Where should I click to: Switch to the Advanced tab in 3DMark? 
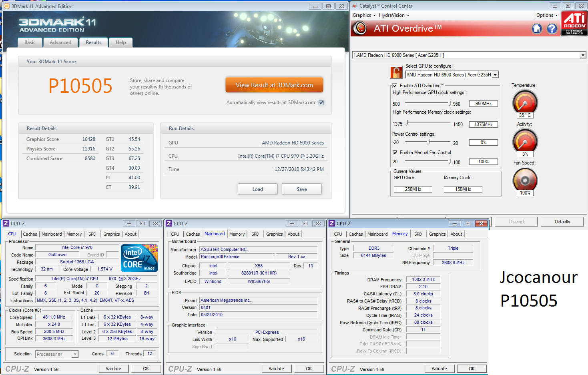point(60,42)
